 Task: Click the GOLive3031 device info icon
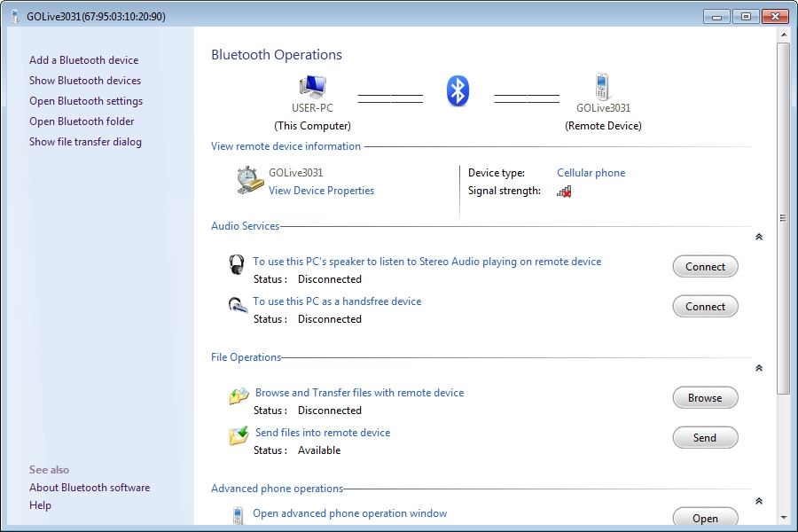pos(250,180)
